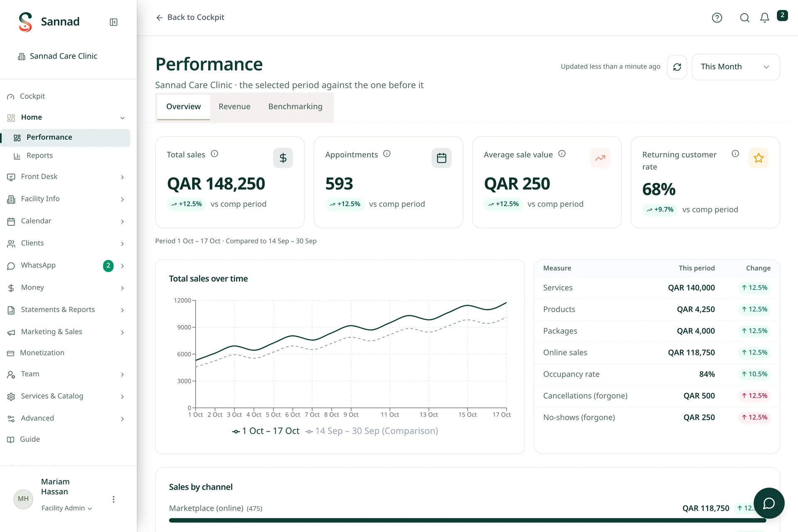
Task: Click the search magnifier icon
Action: 745,17
